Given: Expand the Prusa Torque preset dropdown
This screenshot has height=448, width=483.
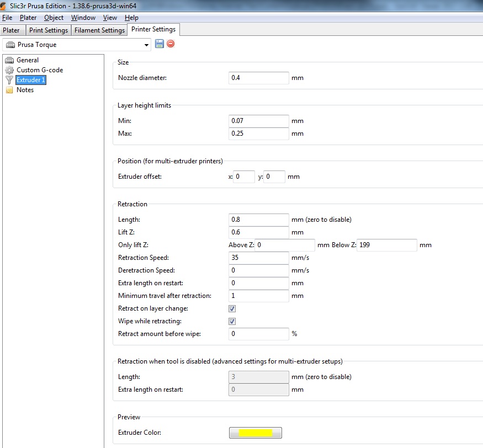Looking at the screenshot, I should pos(146,45).
